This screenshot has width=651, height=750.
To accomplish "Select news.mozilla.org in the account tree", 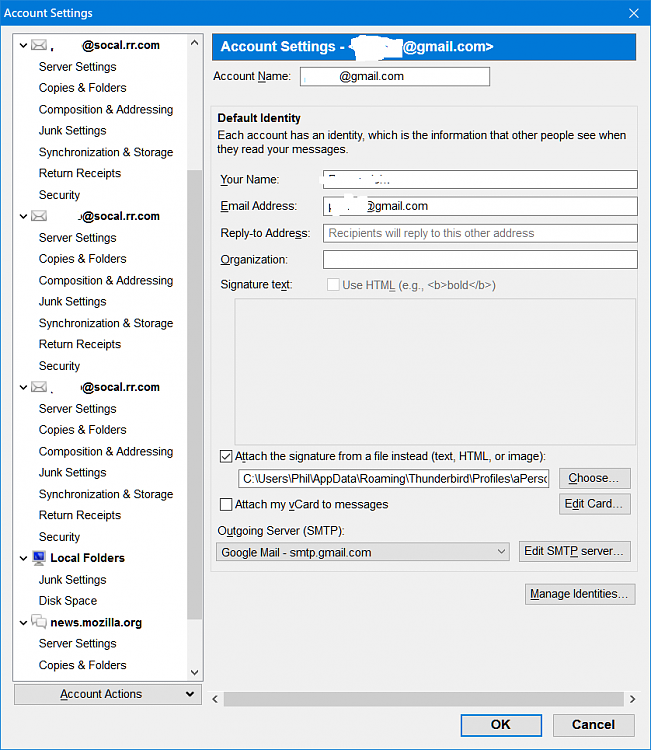I will [x=96, y=622].
